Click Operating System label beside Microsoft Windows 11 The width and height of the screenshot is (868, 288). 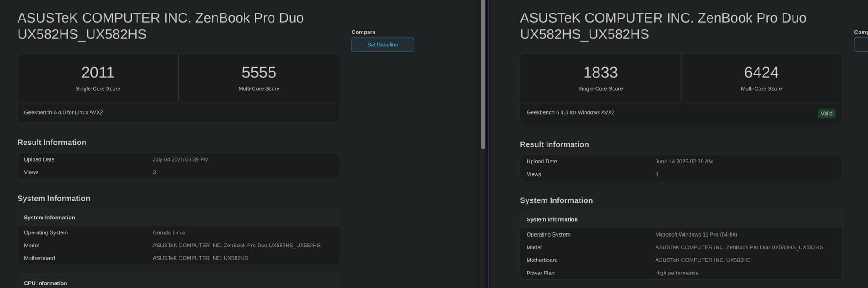click(548, 234)
